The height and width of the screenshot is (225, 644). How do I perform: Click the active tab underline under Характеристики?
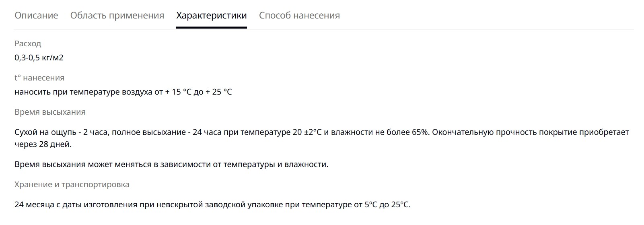(x=212, y=28)
